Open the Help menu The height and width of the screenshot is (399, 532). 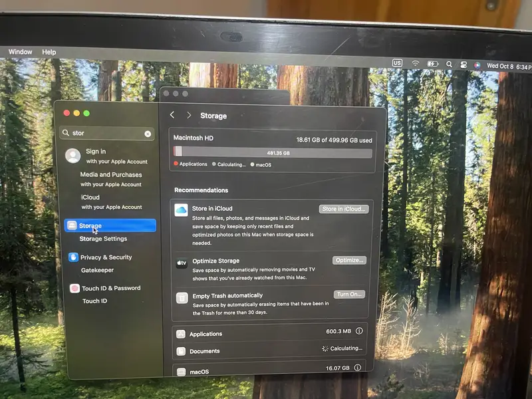(49, 52)
